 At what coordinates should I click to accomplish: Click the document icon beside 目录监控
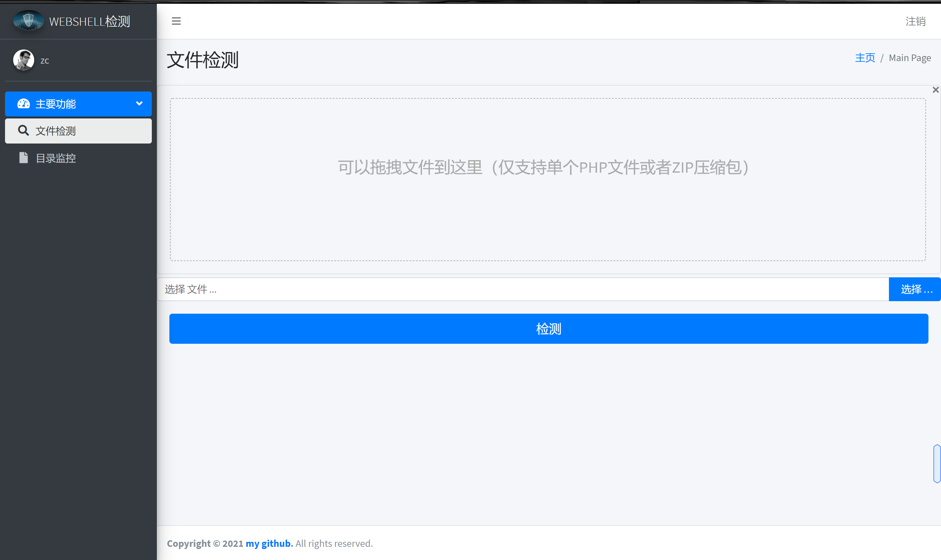[24, 158]
